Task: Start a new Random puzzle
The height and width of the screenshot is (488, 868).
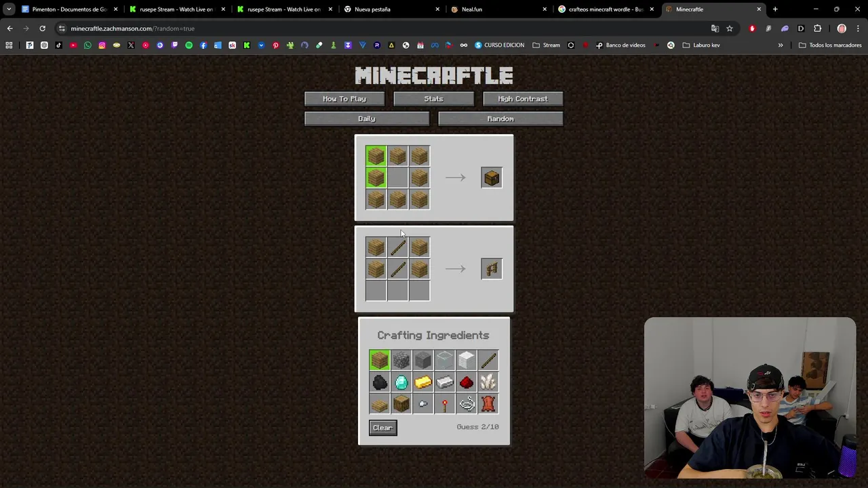Action: click(500, 119)
